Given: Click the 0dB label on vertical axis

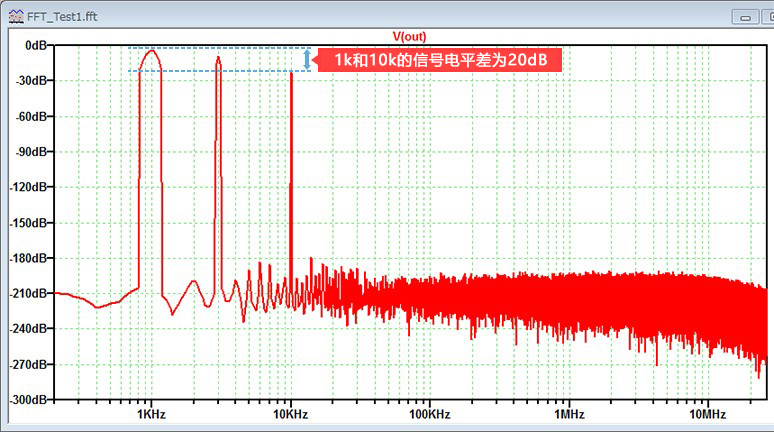Looking at the screenshot, I should (36, 46).
